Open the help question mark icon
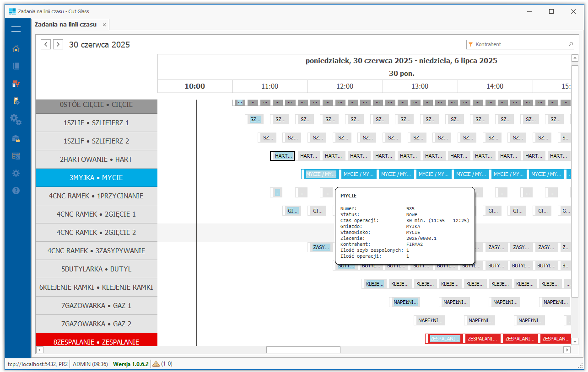The height and width of the screenshot is (372, 588). click(x=16, y=191)
